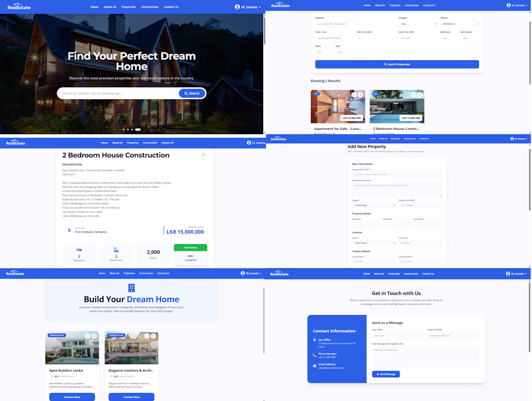Select the first carousel dot on hero banner
Viewport: 532px width, 401px height.
coord(123,129)
